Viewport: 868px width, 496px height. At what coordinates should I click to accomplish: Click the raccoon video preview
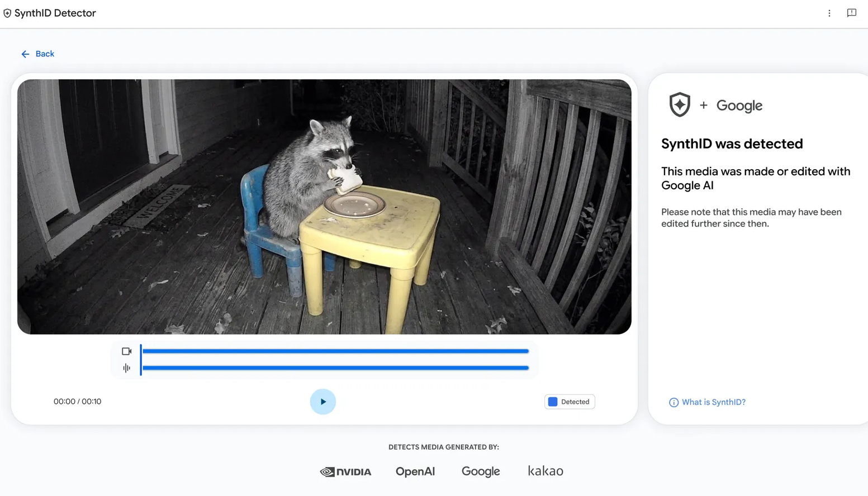tap(324, 207)
